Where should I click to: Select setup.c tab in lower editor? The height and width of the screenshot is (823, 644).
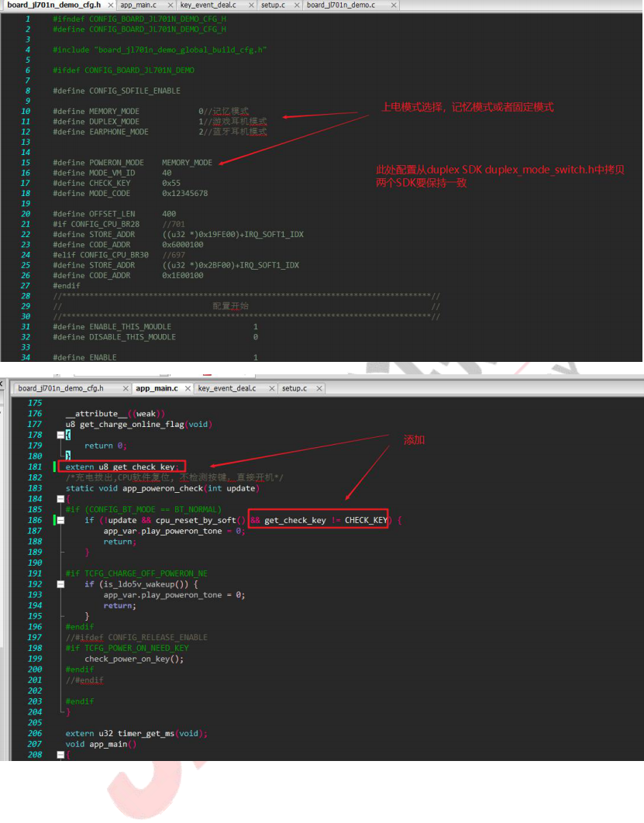pos(294,388)
